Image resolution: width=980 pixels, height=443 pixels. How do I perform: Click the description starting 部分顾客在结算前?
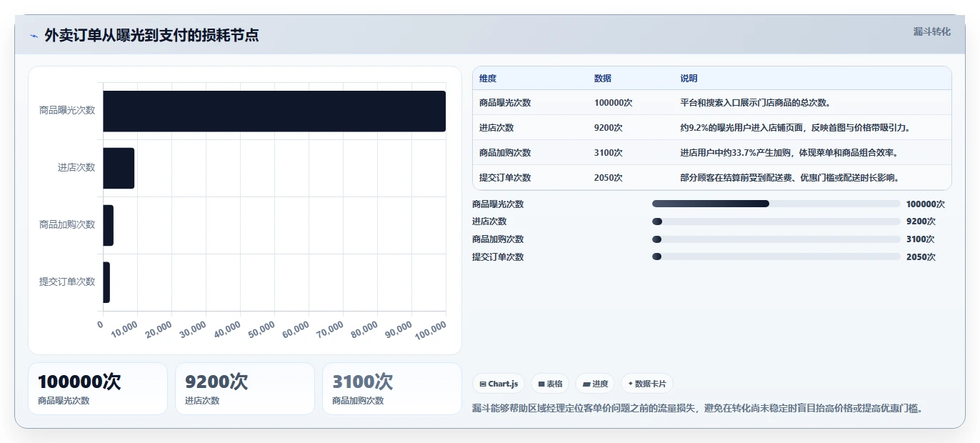[x=790, y=178]
